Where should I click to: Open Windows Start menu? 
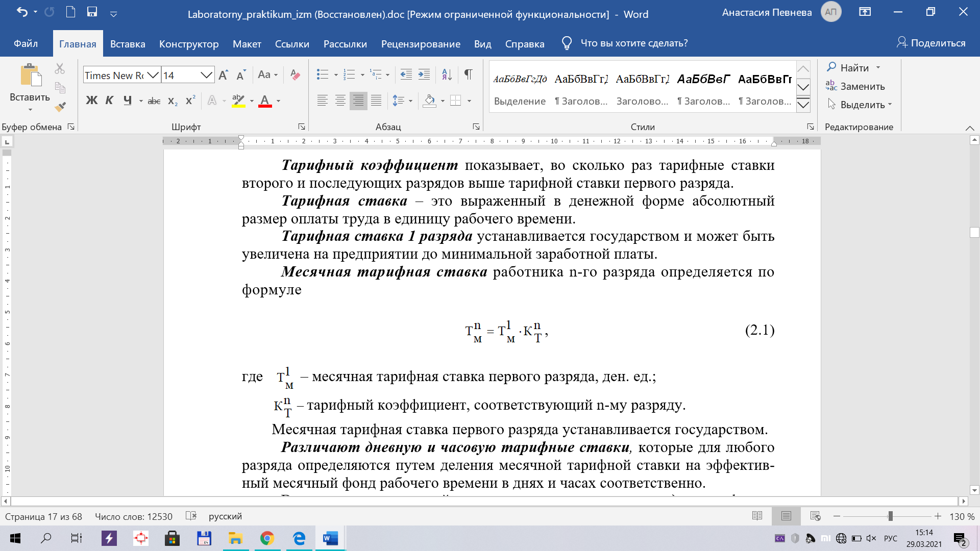coord(15,538)
